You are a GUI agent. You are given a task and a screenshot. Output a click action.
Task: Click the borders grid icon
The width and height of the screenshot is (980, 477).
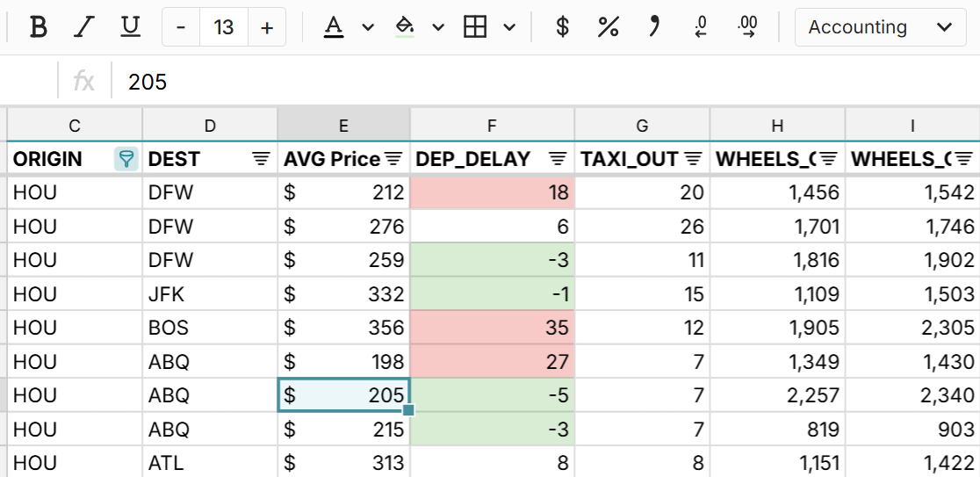[475, 27]
